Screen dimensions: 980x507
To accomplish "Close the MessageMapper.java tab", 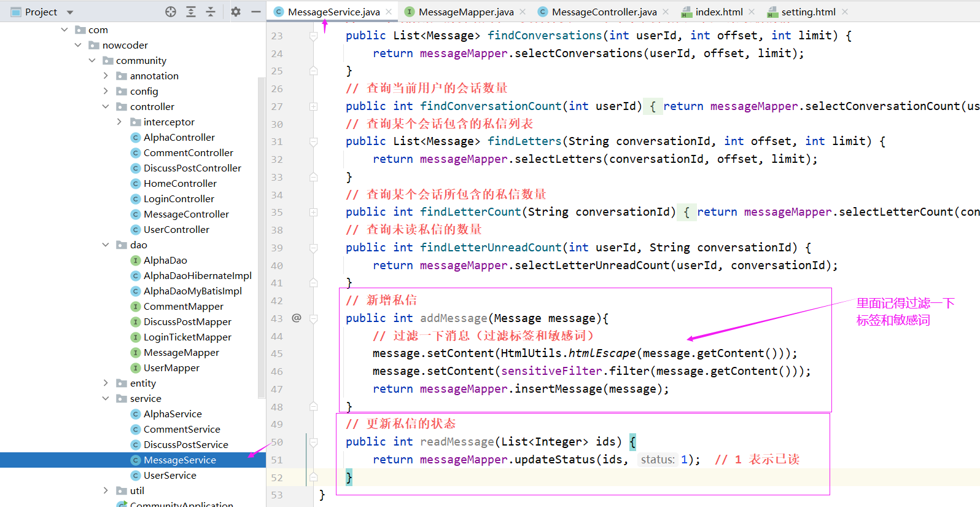I will 523,12.
